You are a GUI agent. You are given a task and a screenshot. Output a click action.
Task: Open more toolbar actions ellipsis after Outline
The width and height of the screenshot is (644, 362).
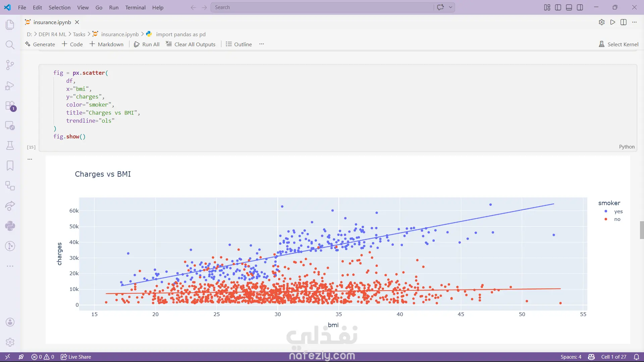point(262,44)
